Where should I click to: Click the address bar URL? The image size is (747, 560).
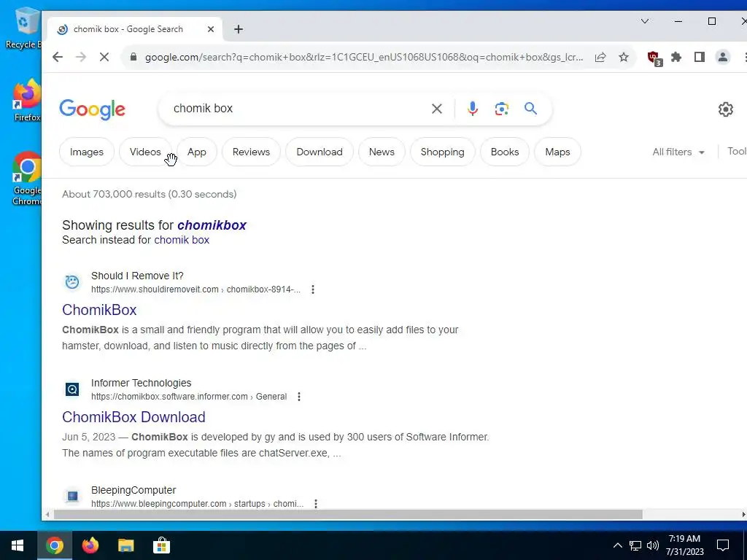[x=364, y=57]
